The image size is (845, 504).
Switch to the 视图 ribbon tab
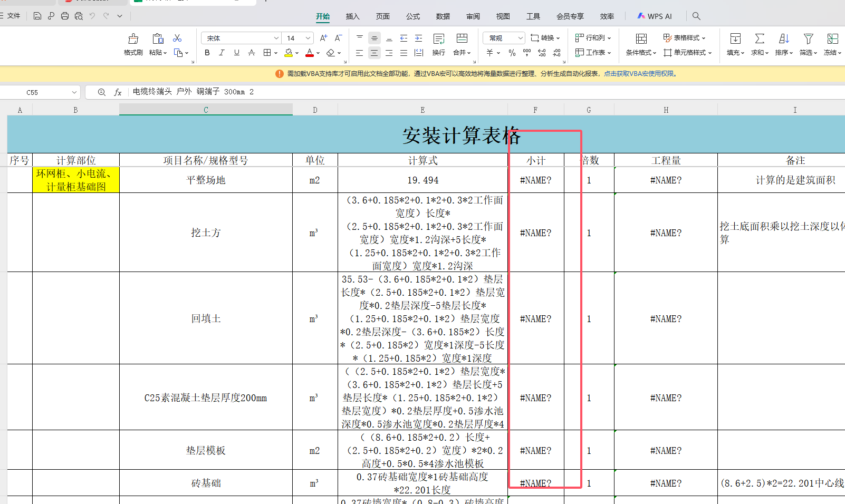point(503,16)
